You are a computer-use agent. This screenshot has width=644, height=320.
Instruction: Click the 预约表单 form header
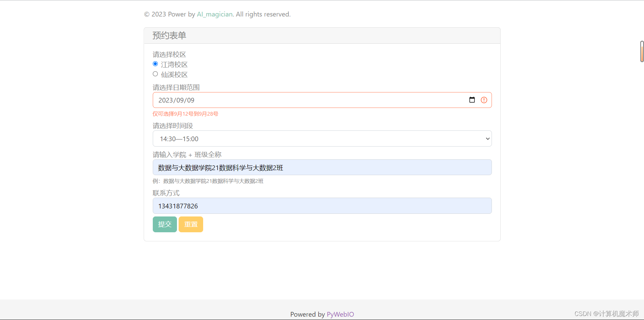[x=322, y=36]
